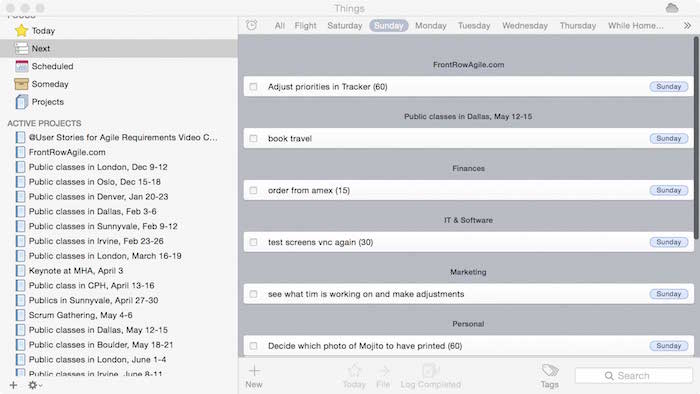The height and width of the screenshot is (394, 700).
Task: Click Sunday tag on test screens vnc
Action: tap(669, 242)
